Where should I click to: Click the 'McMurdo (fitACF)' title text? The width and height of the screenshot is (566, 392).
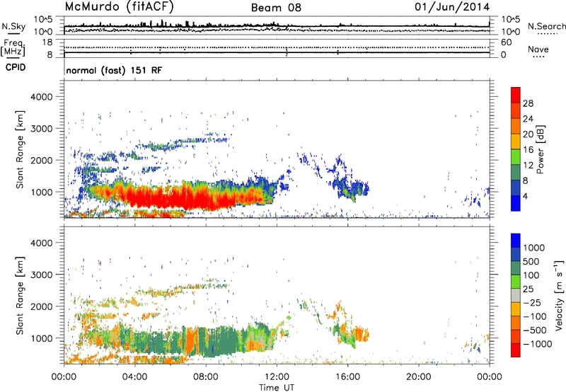[119, 7]
